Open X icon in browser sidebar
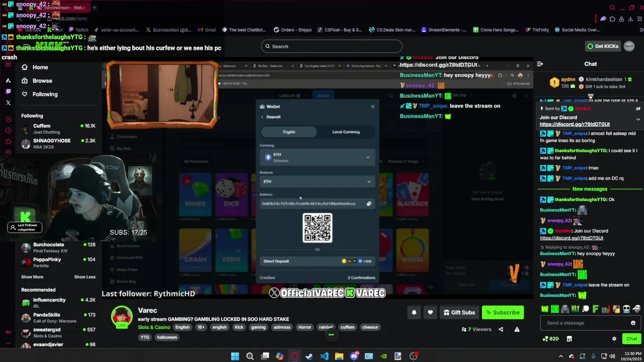The width and height of the screenshot is (644, 362). coord(8,103)
